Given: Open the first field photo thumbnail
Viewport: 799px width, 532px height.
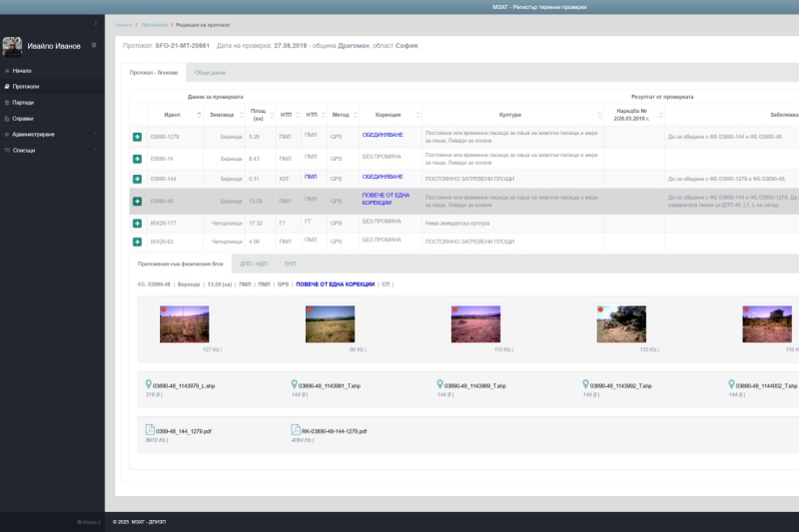Looking at the screenshot, I should click(x=184, y=324).
